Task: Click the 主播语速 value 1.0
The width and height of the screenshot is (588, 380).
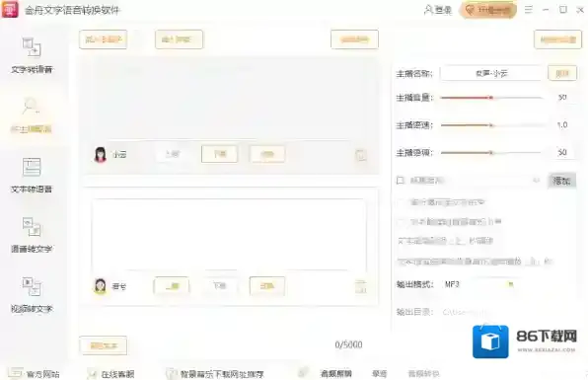Action: pyautogui.click(x=562, y=125)
